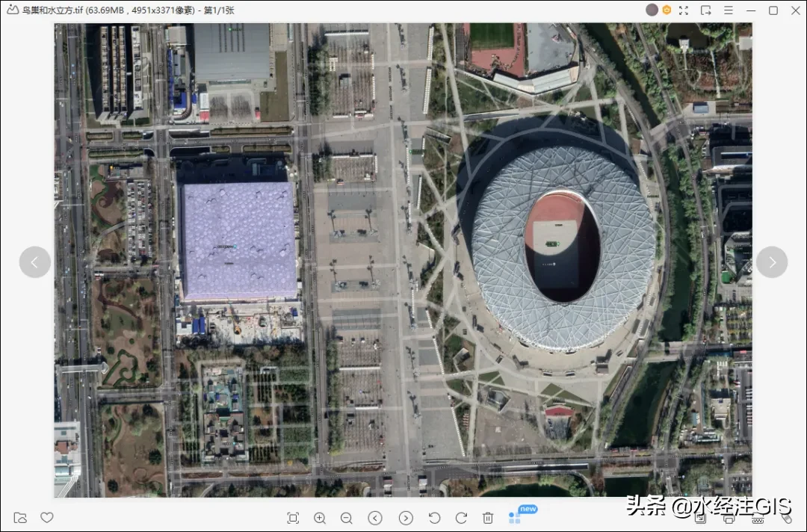Screen dimensions: 807x532
Task: Click the large left arrow for previous image
Action: click(35, 262)
